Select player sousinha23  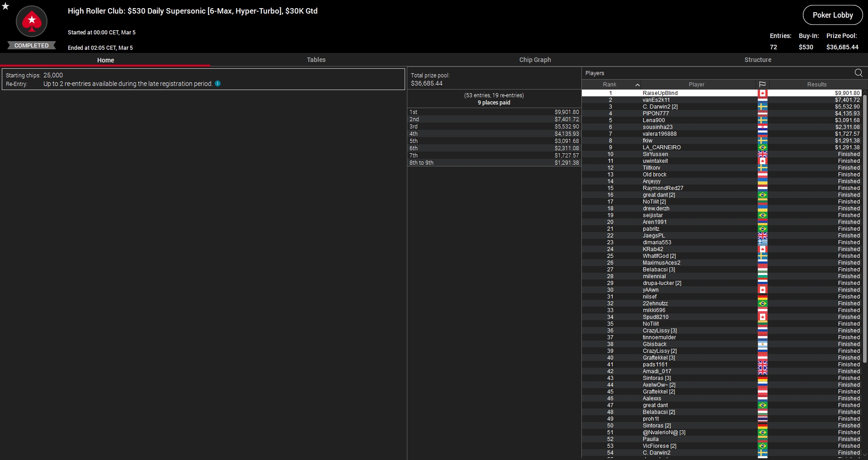click(722, 127)
